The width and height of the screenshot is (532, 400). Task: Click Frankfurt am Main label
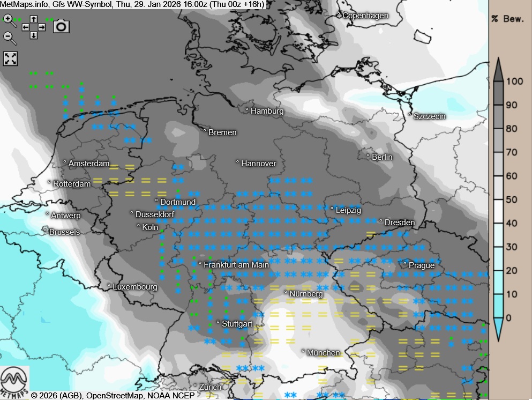click(236, 265)
